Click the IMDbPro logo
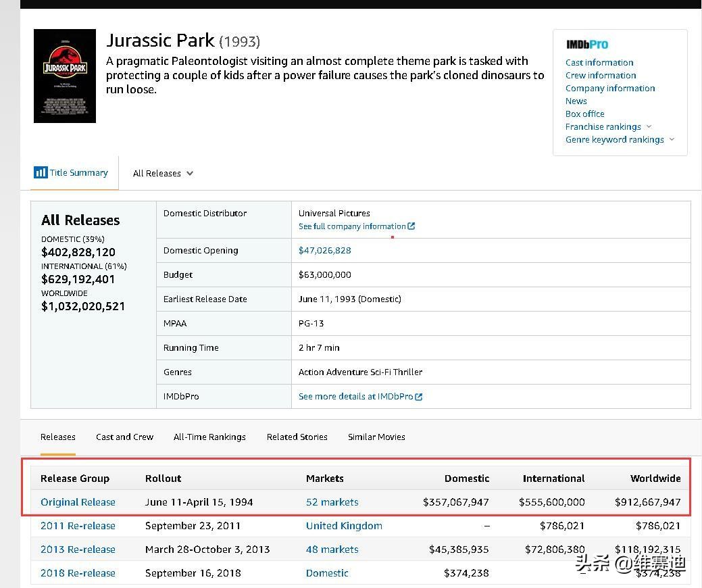Image resolution: width=702 pixels, height=588 pixels. point(587,45)
